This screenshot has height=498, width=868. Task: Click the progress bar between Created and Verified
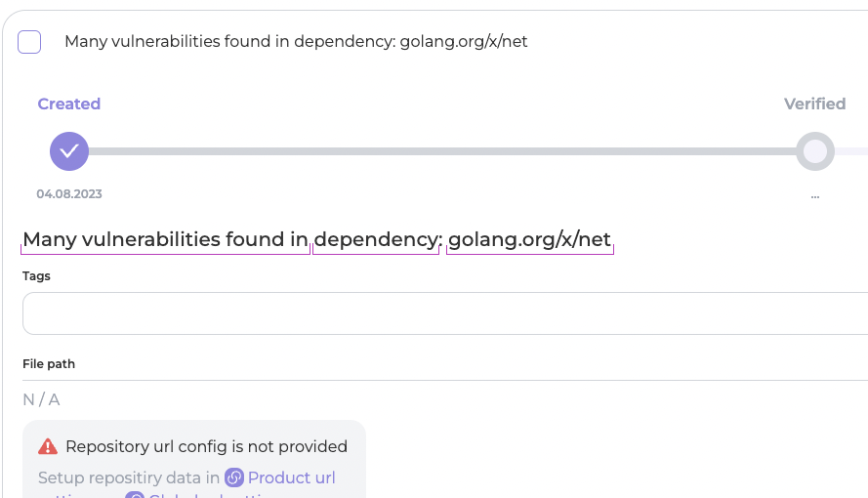pos(439,151)
